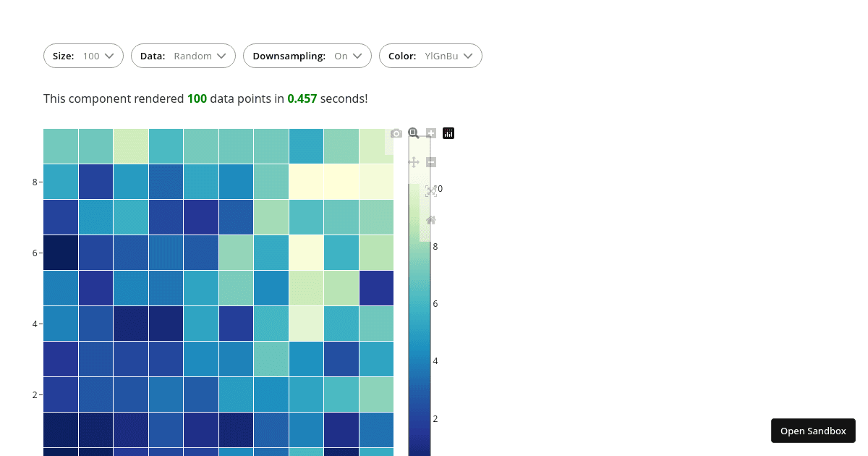
Task: Select the darkest navy heatmap cell
Action: 60,253
